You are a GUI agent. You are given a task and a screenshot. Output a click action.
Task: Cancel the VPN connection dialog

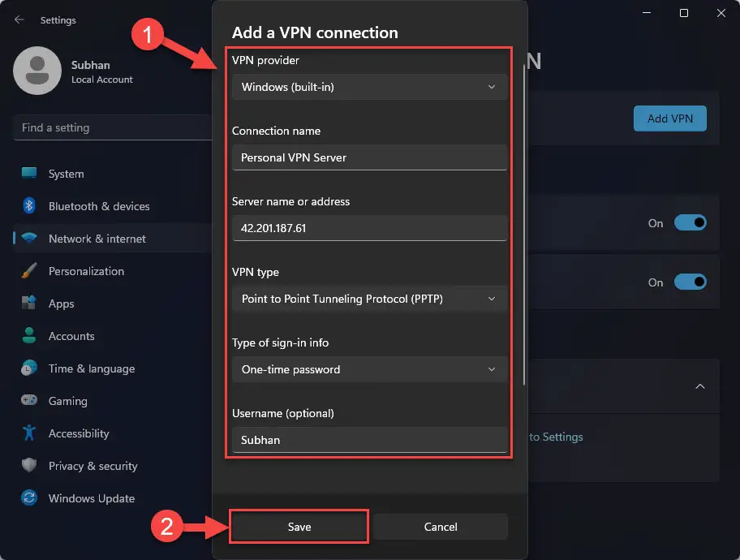(x=441, y=527)
